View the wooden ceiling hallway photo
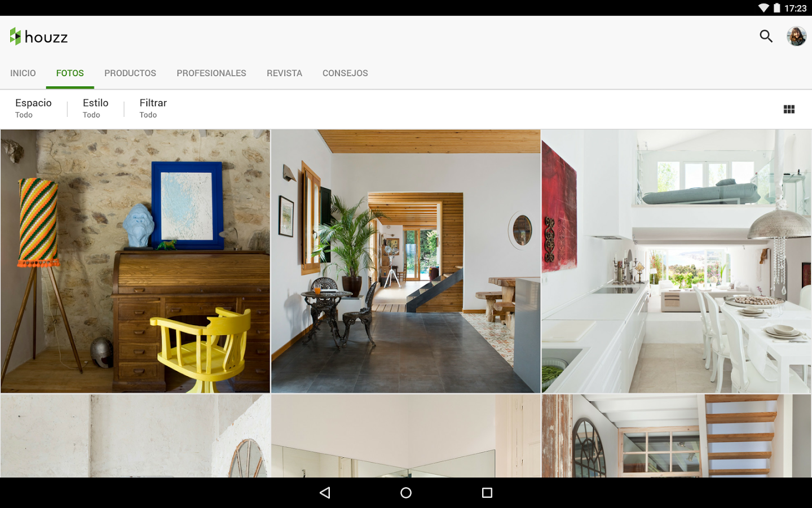Image resolution: width=812 pixels, height=508 pixels. [405, 261]
